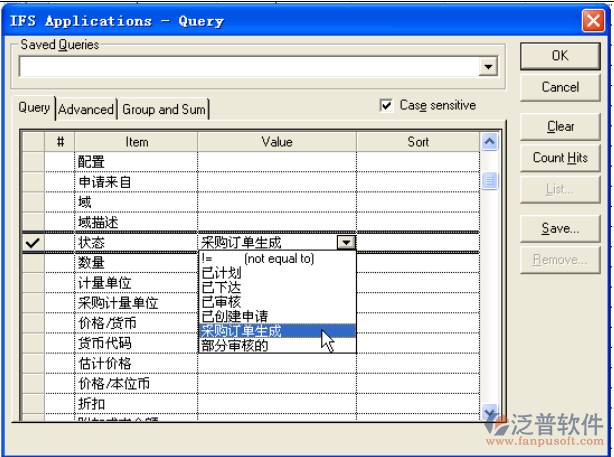Select the 申请来自 item row
The image size is (614, 457).
pos(136,182)
